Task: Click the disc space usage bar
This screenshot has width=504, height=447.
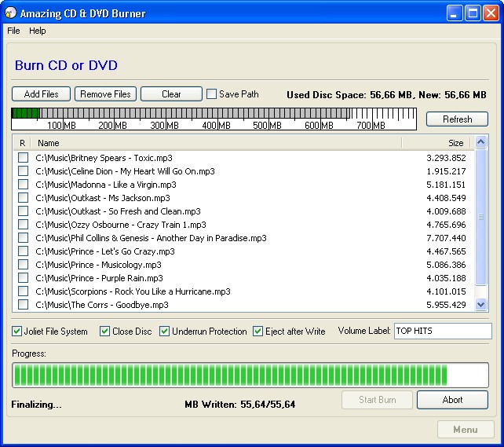Action: tap(214, 119)
